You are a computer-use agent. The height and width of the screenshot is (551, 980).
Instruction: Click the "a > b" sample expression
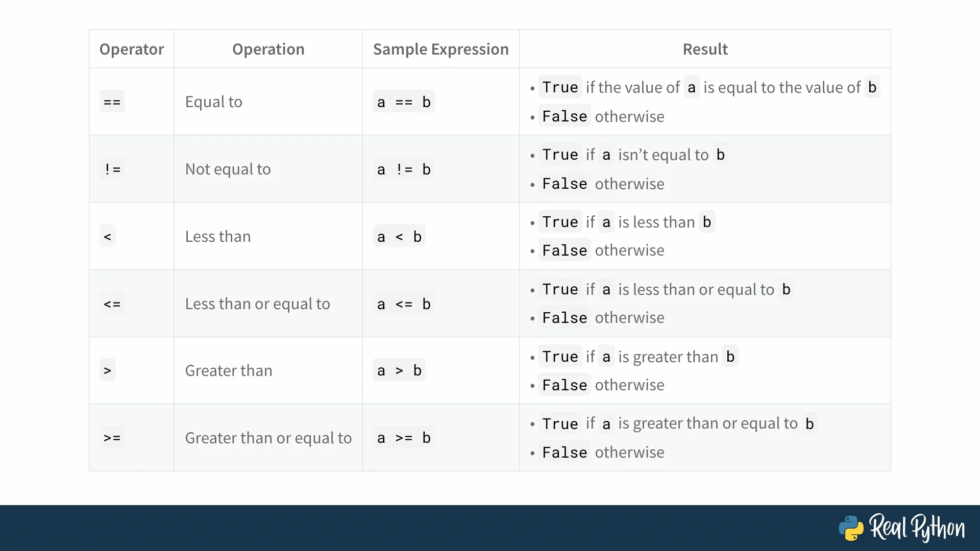(x=399, y=370)
